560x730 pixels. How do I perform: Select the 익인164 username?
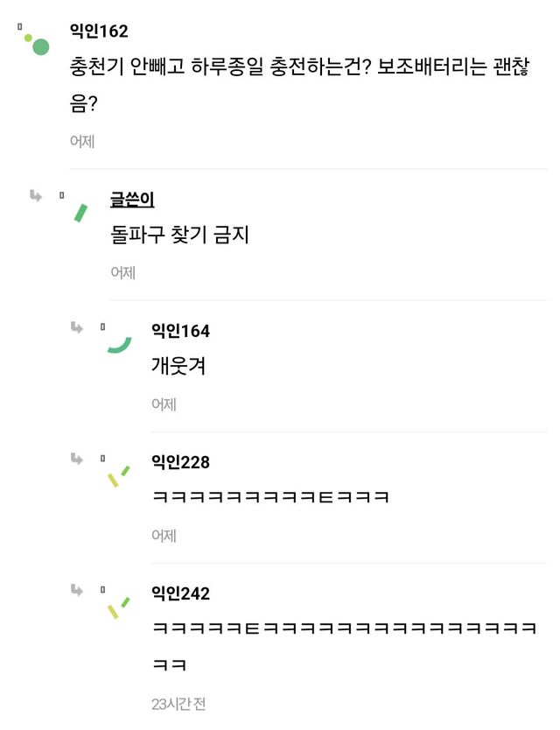pos(180,331)
